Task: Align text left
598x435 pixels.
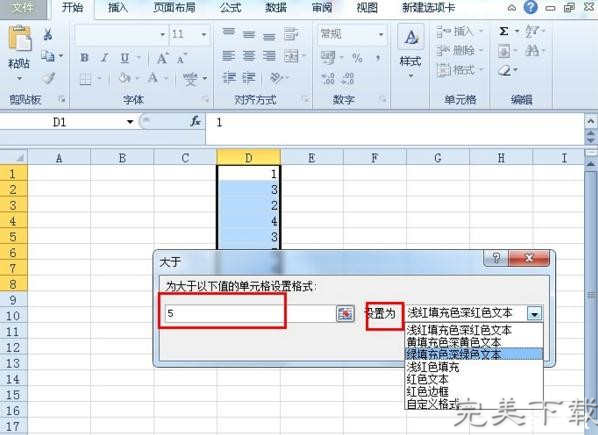Action: pyautogui.click(x=228, y=56)
